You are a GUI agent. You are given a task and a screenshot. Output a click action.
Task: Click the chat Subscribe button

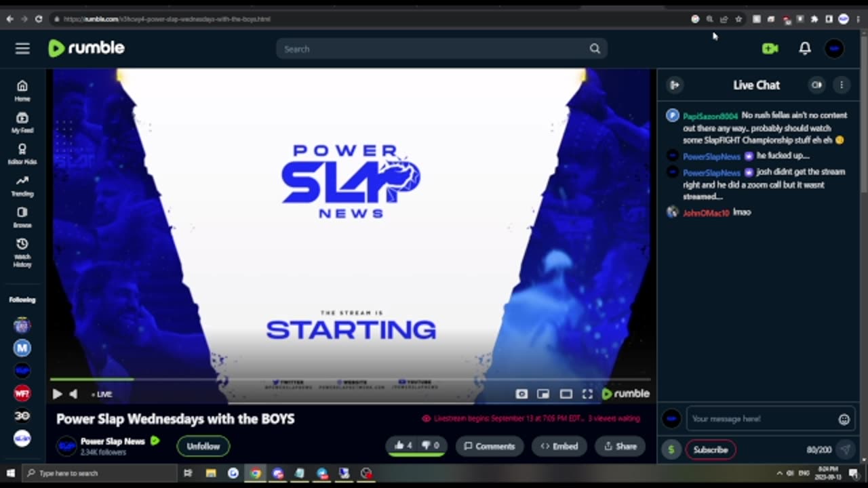710,449
